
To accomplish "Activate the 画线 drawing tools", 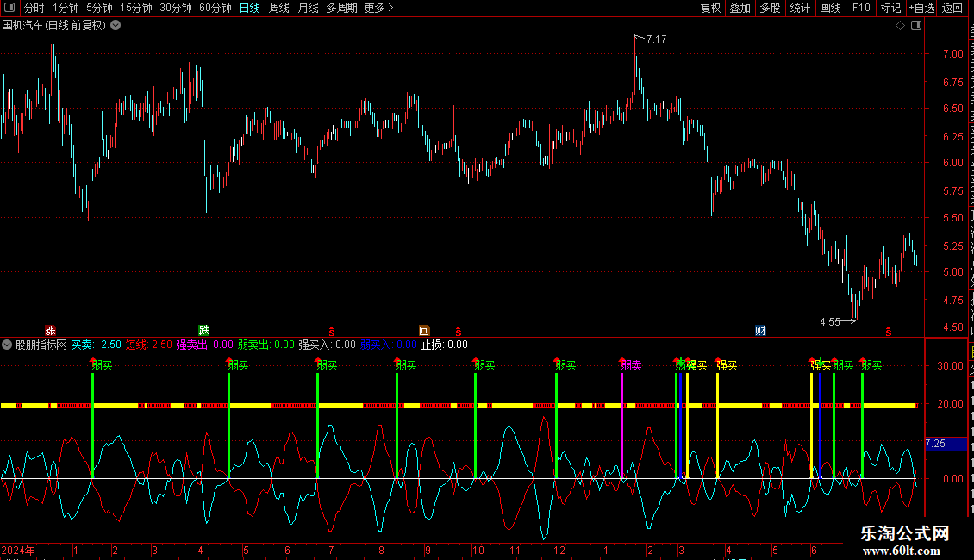I will coord(831,8).
